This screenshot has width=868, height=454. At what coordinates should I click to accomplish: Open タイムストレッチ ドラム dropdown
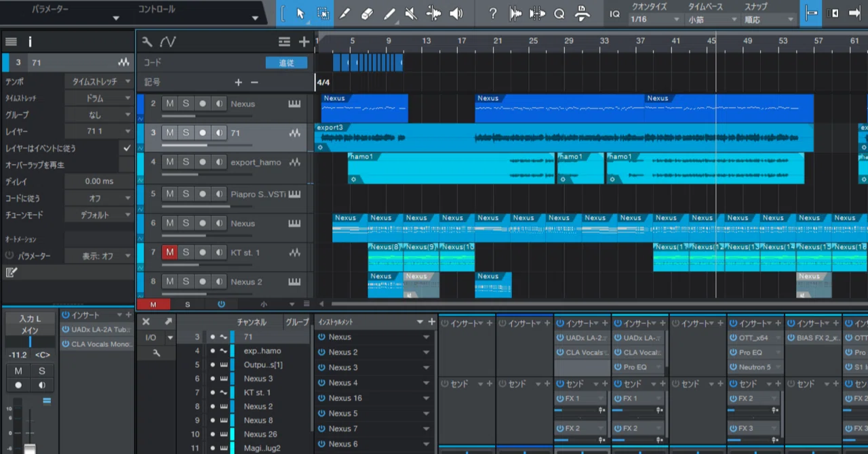pos(99,98)
